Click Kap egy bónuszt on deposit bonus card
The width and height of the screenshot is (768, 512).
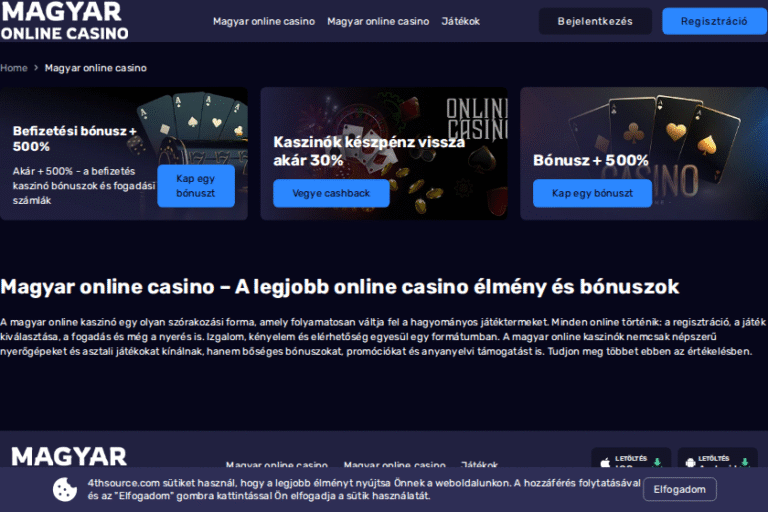coord(196,186)
